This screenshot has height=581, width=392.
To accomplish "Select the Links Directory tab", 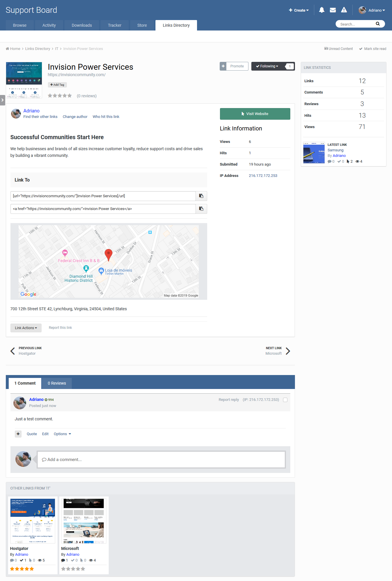I will [x=176, y=25].
